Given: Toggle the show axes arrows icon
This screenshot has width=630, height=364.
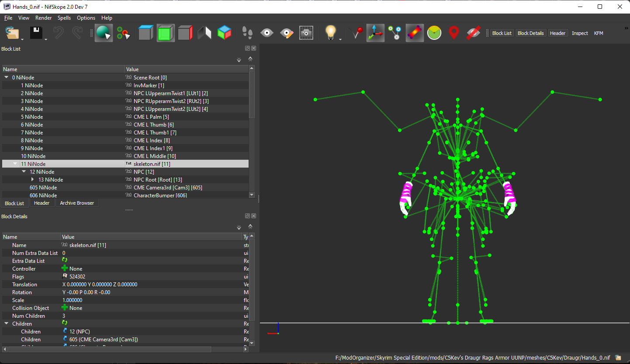Looking at the screenshot, I should point(376,33).
